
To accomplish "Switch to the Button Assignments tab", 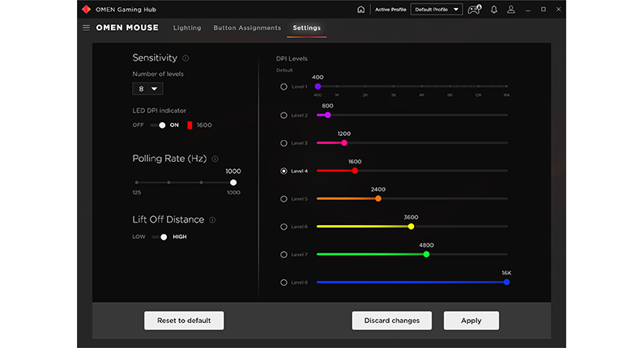I will 247,28.
